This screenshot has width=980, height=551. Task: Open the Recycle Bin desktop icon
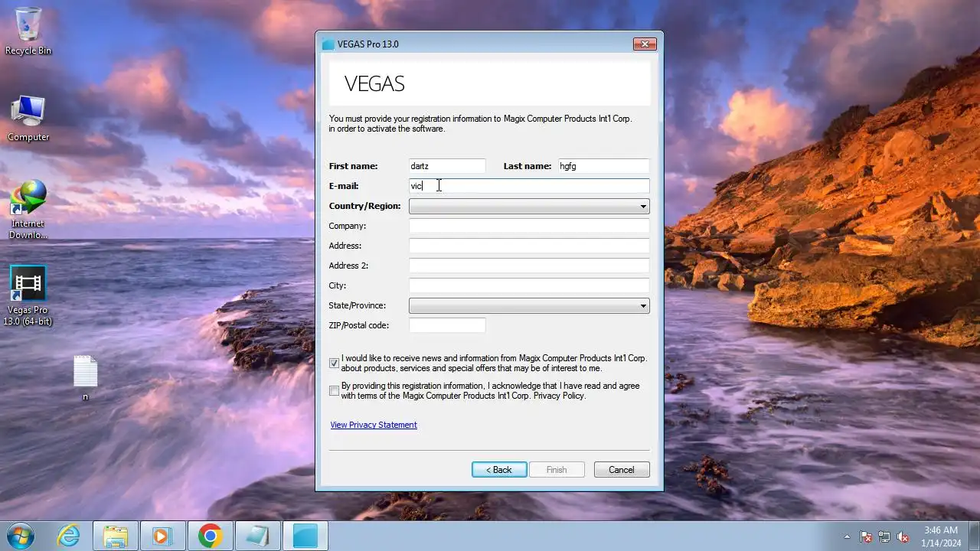click(28, 31)
